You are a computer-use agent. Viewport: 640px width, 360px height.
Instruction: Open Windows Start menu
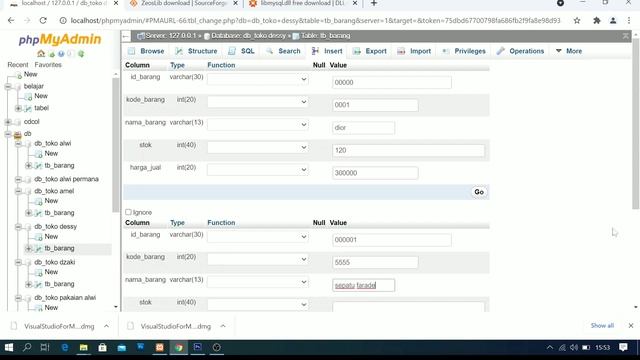tap(9, 347)
